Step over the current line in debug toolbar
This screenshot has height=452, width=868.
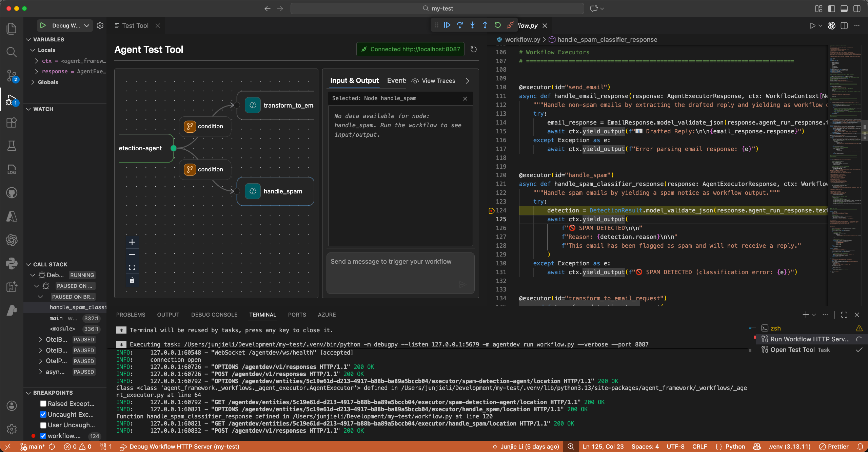460,25
